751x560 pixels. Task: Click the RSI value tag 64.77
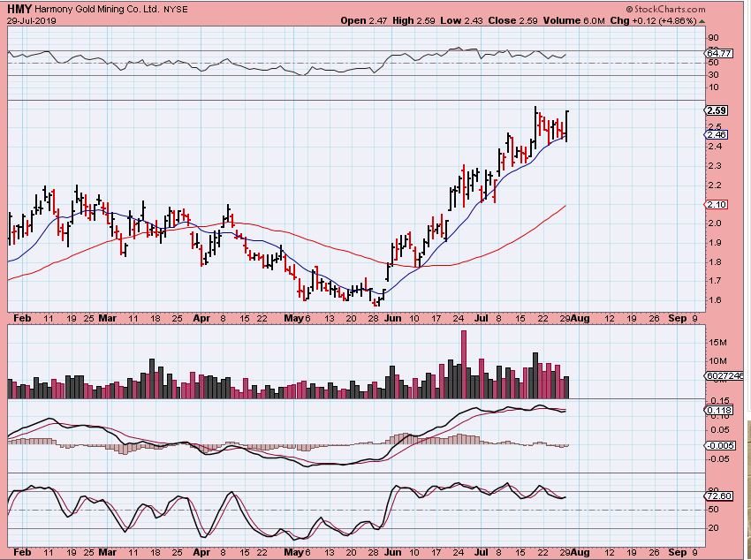pyautogui.click(x=719, y=53)
